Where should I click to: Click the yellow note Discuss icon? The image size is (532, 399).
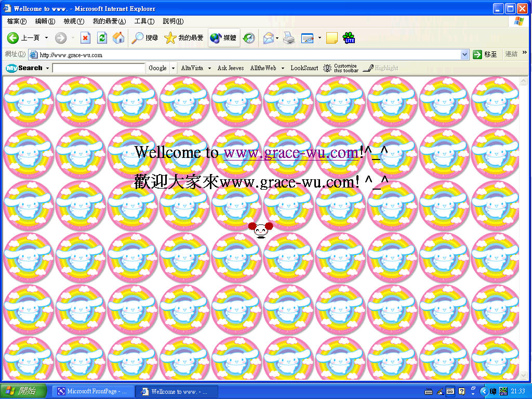pos(331,37)
